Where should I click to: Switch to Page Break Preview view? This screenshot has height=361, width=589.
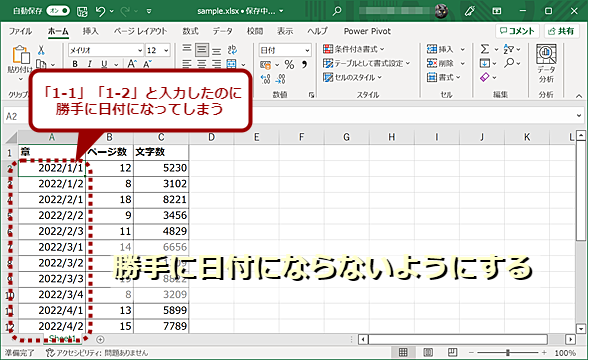452,352
